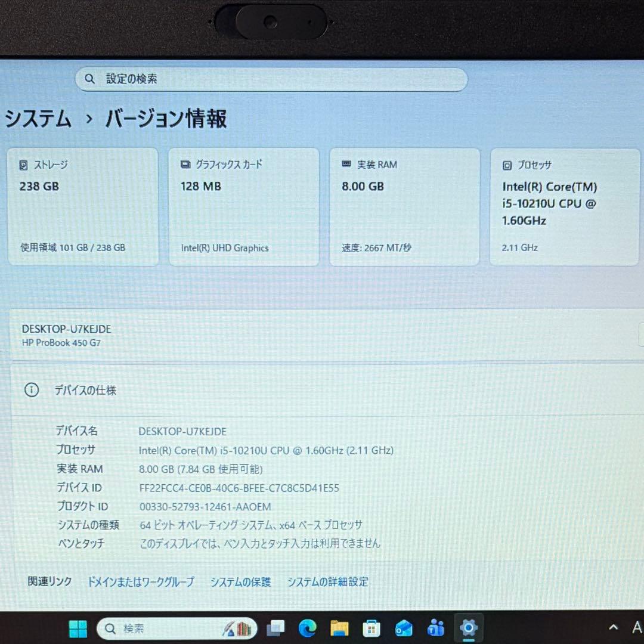Select the DESKTOP-U7KEJDE device name value
The height and width of the screenshot is (644, 644).
coord(182,432)
